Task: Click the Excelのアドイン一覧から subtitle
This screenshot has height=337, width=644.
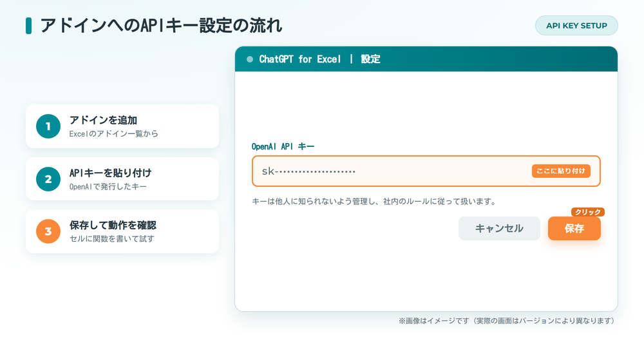Action: (113, 133)
